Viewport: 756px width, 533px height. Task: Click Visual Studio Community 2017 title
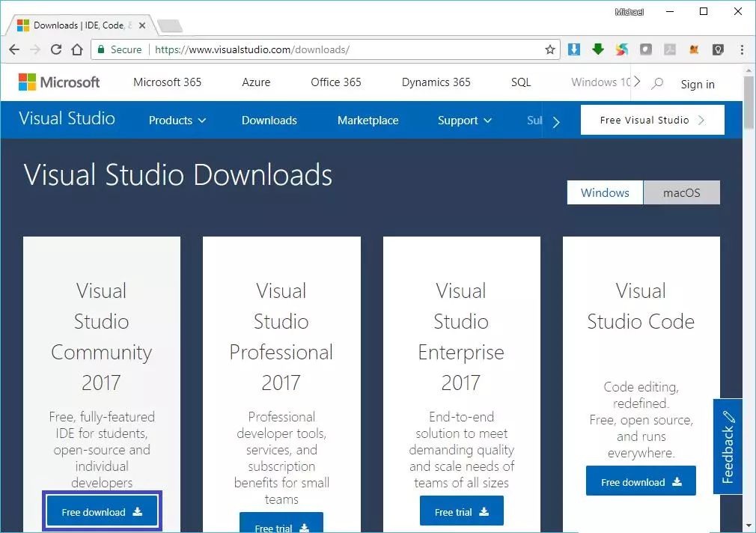click(101, 337)
